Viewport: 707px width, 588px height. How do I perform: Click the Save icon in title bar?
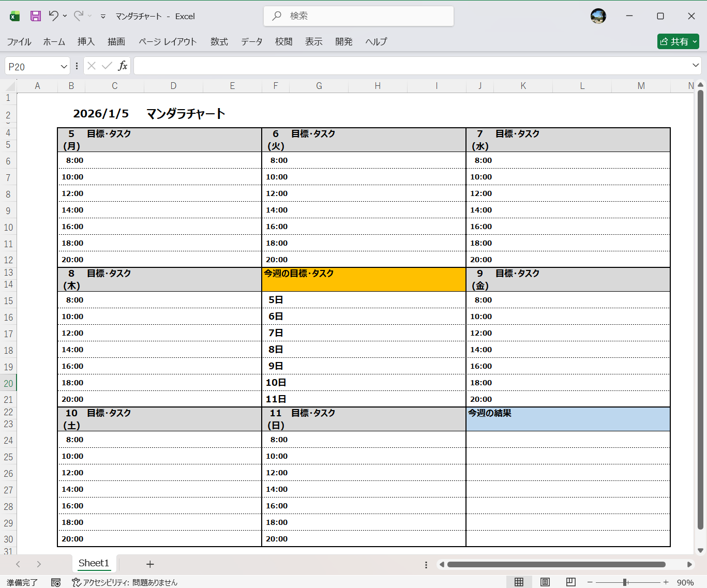(x=35, y=16)
